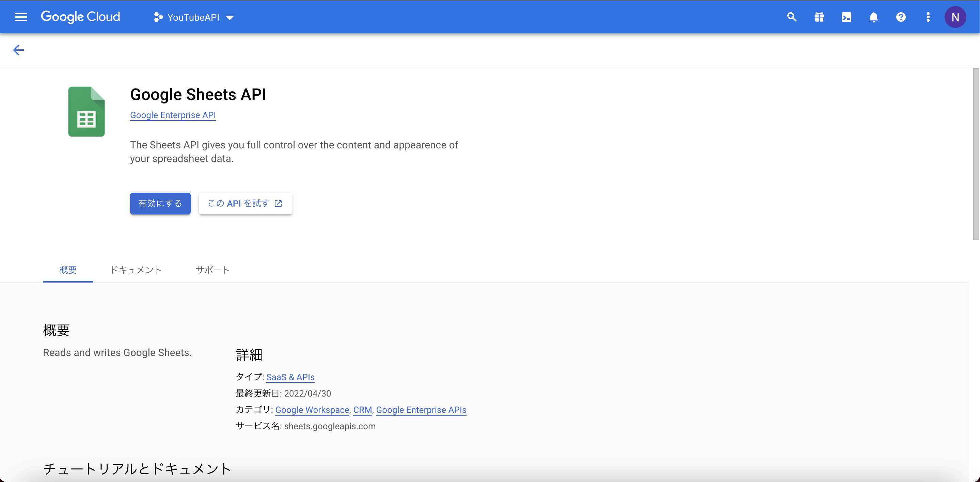980x482 pixels.
Task: Click the vertical page scrollbar
Action: (976, 154)
